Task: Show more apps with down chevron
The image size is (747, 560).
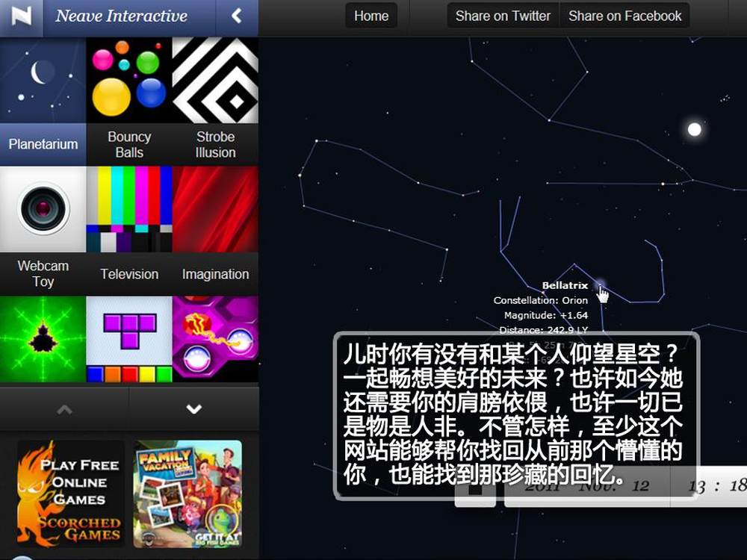Action: [x=194, y=409]
